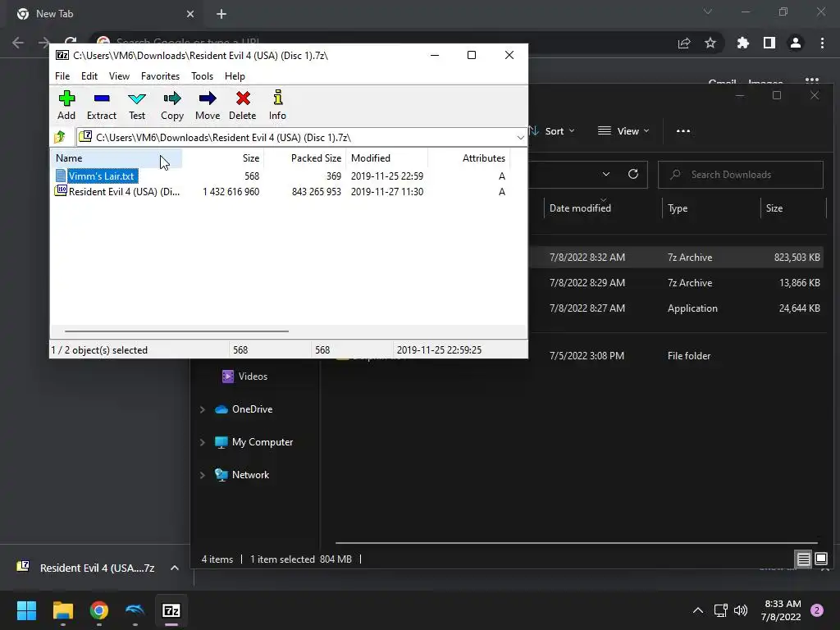Open the Windows Start menu
Viewport: 840px width, 630px height.
point(26,610)
